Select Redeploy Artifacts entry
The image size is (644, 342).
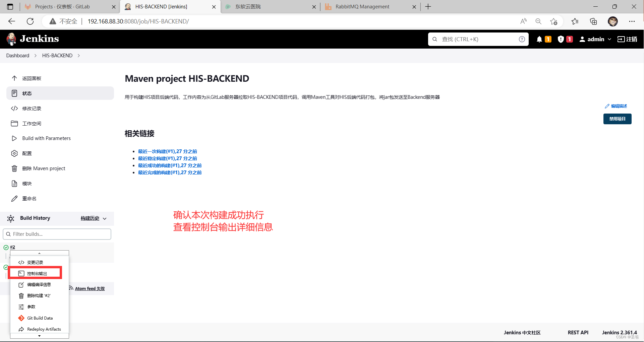tap(39, 329)
